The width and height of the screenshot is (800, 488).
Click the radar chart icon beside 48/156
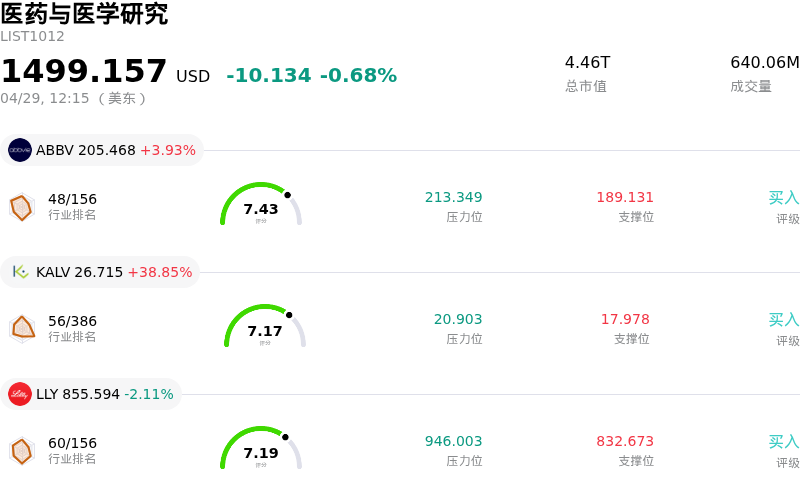[22, 207]
